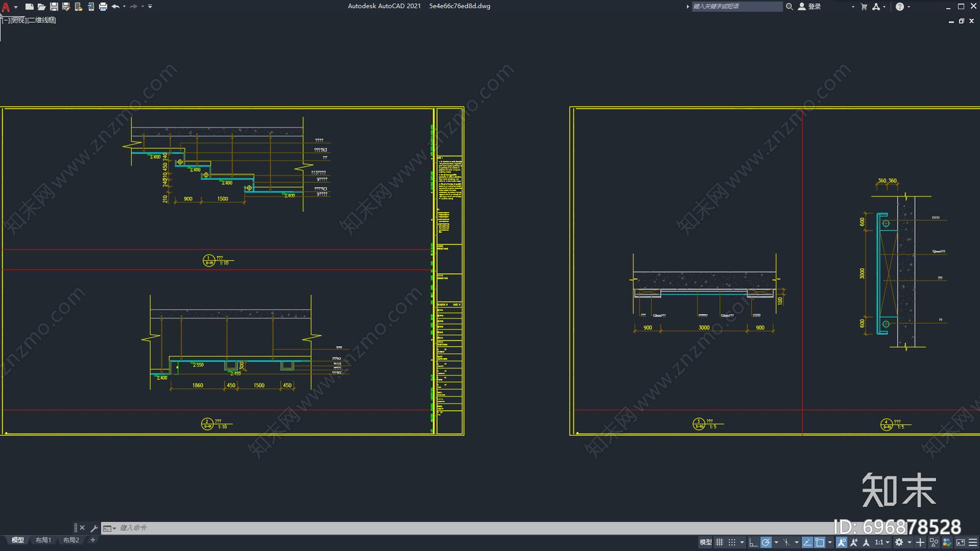Undo the last action
Screen dimensions: 980x551
115,7
